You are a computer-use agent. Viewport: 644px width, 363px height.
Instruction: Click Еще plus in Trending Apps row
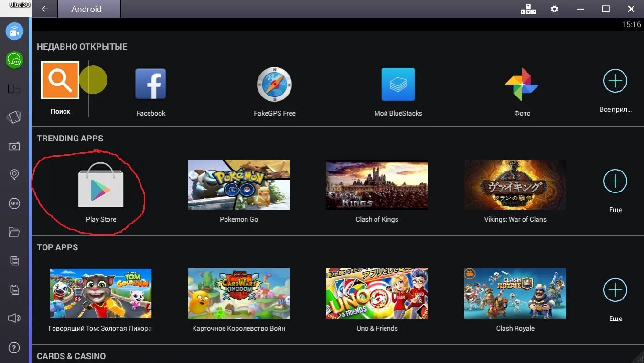point(615,181)
